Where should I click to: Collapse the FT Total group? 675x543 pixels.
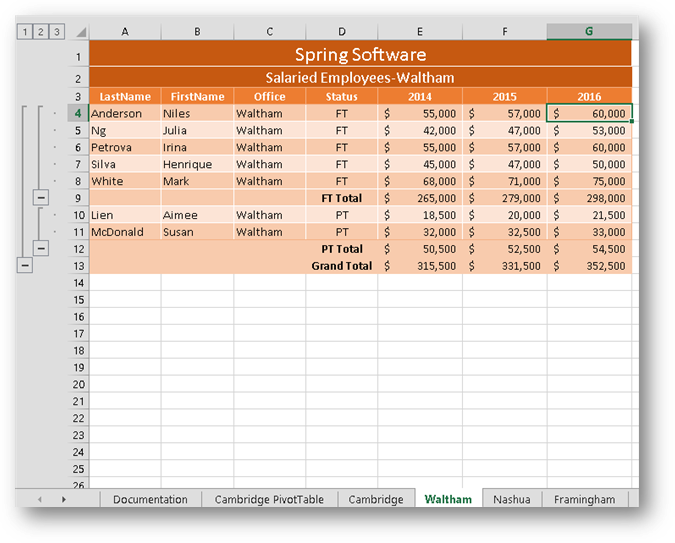pyautogui.click(x=41, y=198)
